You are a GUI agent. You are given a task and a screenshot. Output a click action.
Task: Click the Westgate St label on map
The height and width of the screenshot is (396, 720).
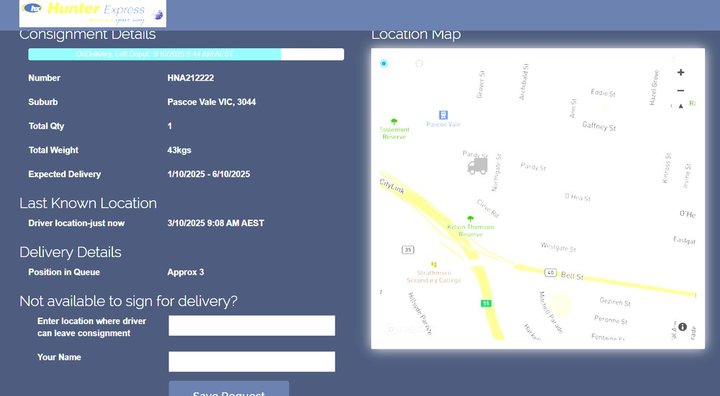pos(558,247)
